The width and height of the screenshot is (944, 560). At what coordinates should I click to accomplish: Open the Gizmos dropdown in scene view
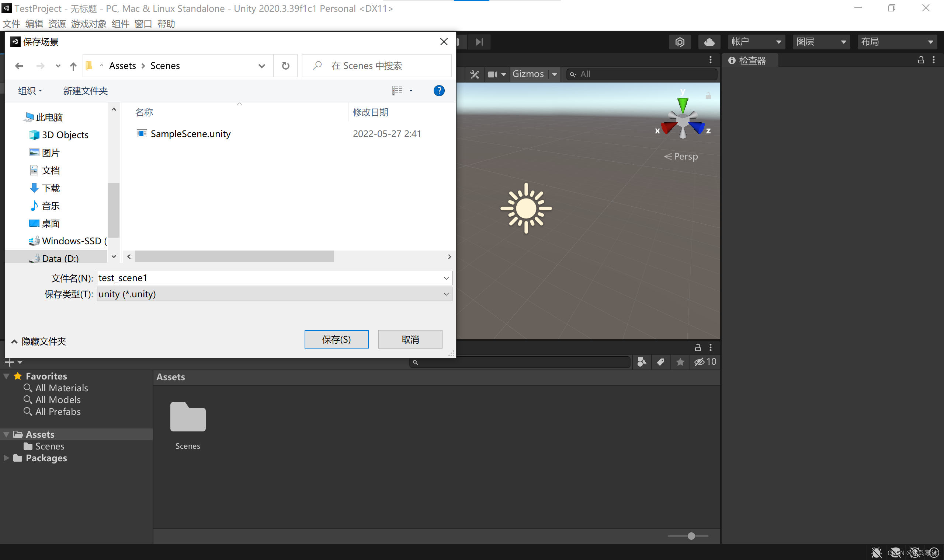[535, 74]
